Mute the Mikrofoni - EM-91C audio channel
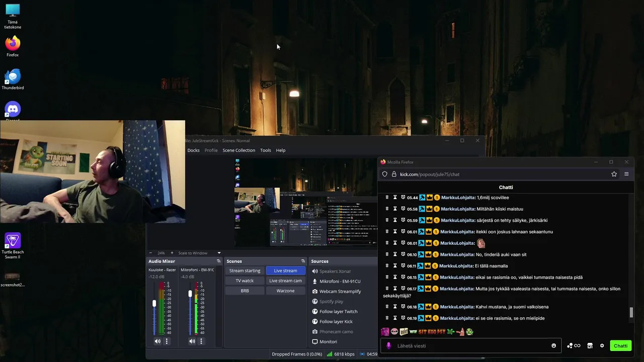 pos(192,341)
